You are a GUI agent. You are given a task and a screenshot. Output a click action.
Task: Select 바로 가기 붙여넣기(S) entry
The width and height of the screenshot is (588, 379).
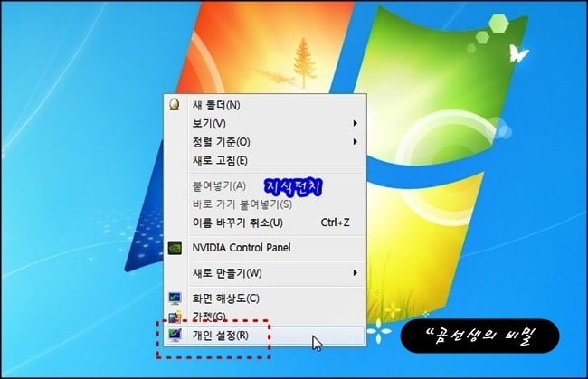[x=265, y=204]
